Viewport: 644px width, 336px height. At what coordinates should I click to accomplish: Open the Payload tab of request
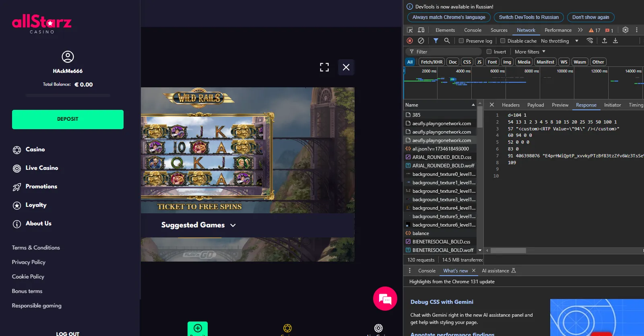point(536,105)
